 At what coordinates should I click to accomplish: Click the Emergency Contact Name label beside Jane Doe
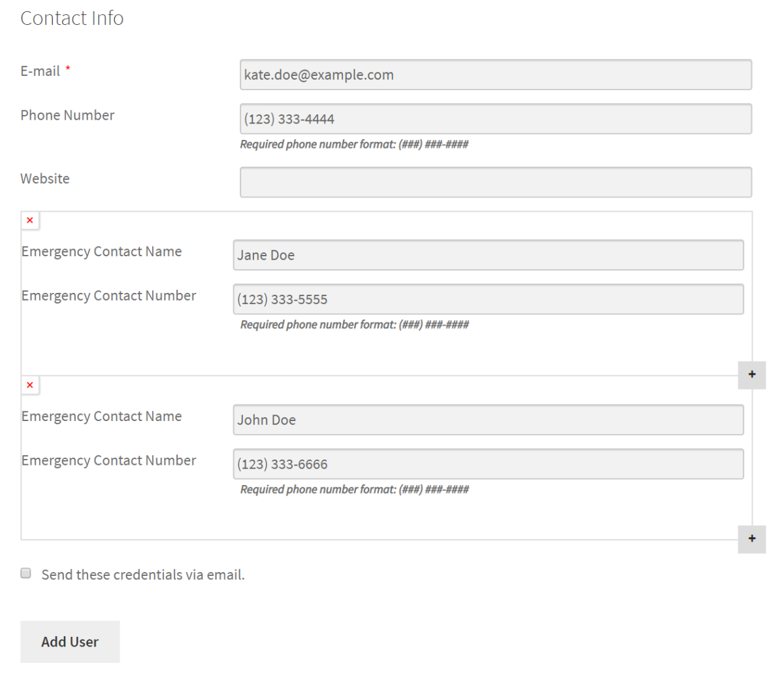coord(101,252)
